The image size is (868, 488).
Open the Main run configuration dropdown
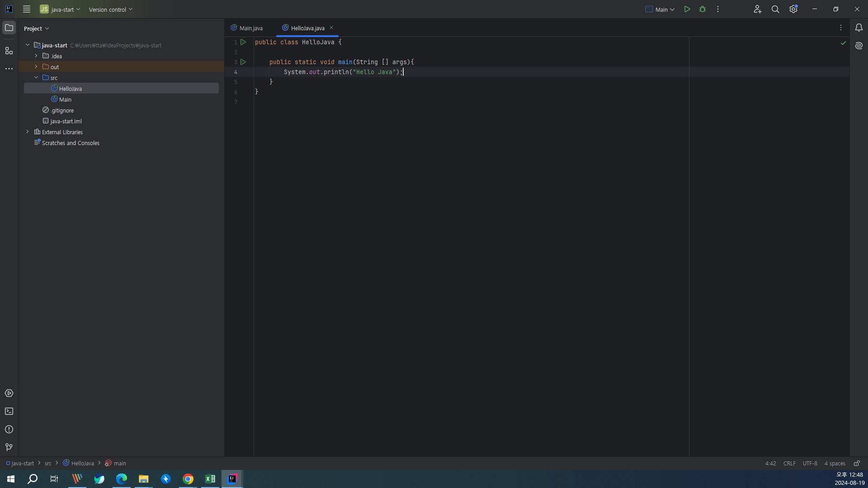point(660,9)
